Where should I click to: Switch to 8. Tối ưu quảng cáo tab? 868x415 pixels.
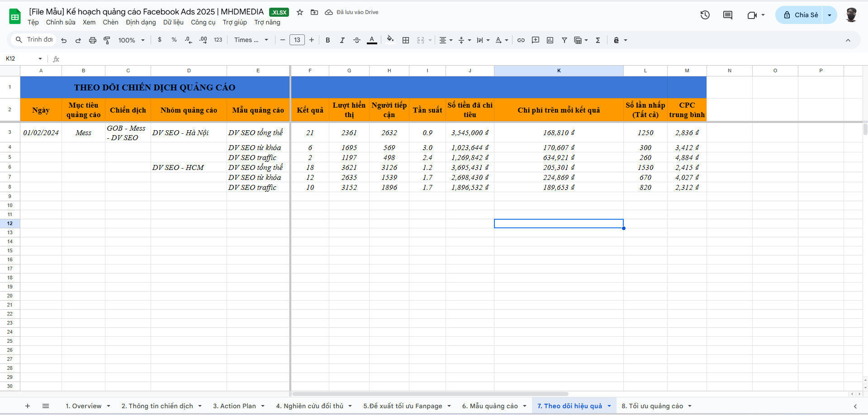pyautogui.click(x=657, y=406)
